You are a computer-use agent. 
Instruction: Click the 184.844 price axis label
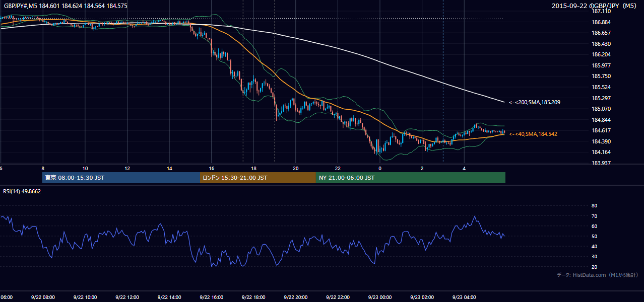(x=601, y=120)
